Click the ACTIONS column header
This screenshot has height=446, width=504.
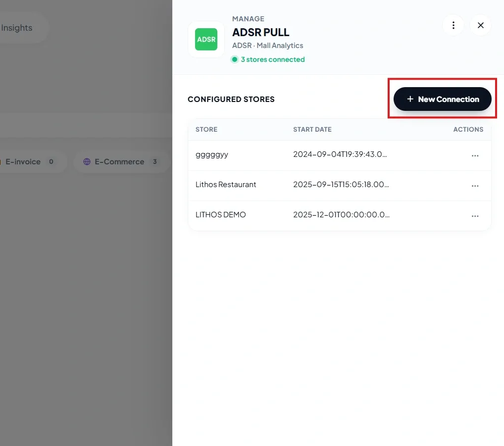(x=468, y=129)
